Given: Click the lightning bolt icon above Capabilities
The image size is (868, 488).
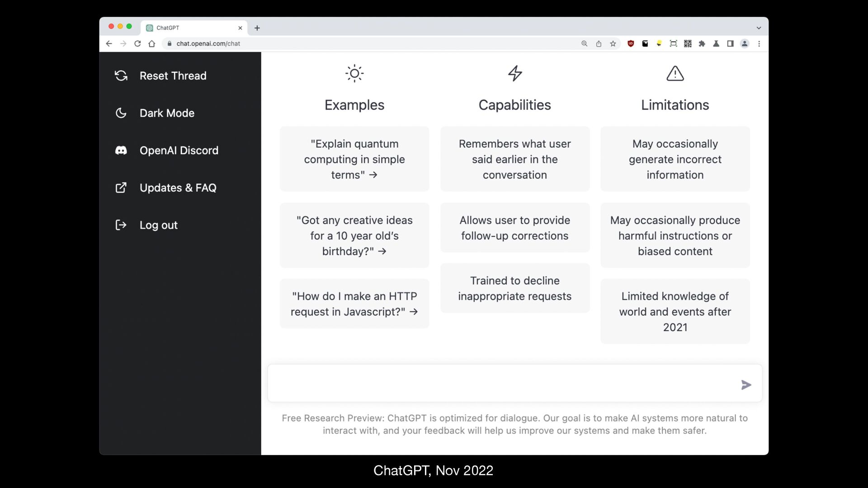Looking at the screenshot, I should pyautogui.click(x=515, y=73).
